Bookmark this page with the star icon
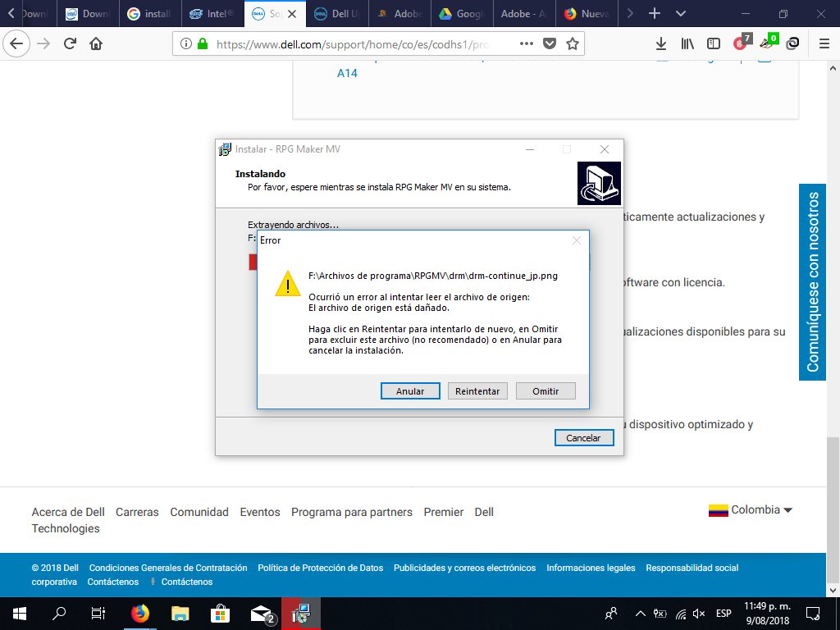Screen dimensions: 840x630 point(572,44)
